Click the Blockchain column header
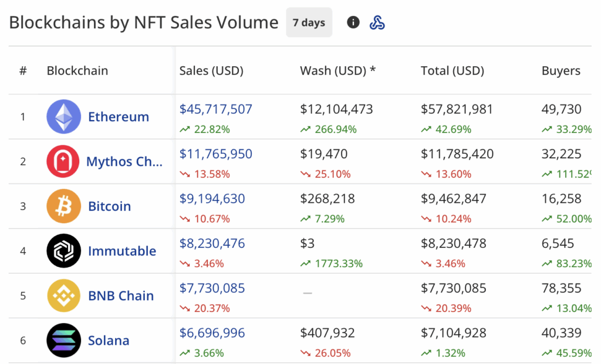The height and width of the screenshot is (364, 601). [x=77, y=71]
